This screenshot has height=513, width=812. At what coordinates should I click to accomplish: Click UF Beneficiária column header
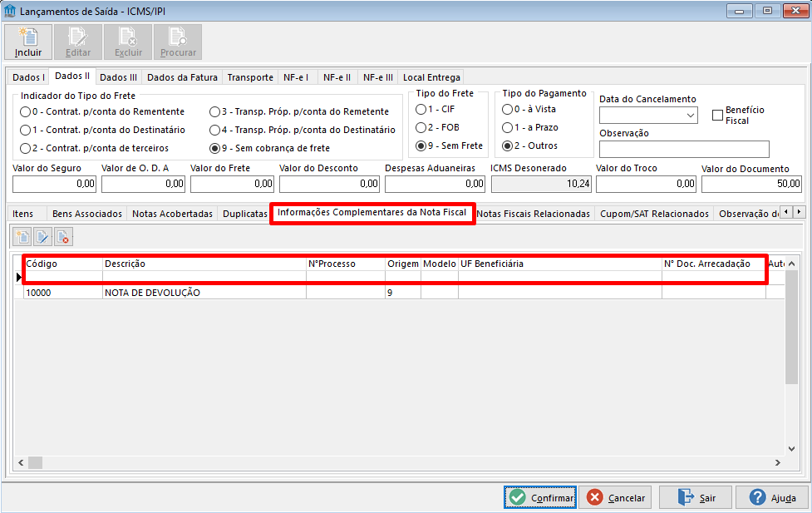(560, 264)
